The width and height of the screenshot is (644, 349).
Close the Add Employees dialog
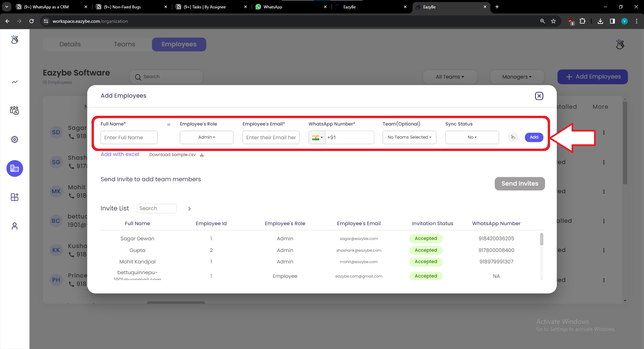[539, 96]
